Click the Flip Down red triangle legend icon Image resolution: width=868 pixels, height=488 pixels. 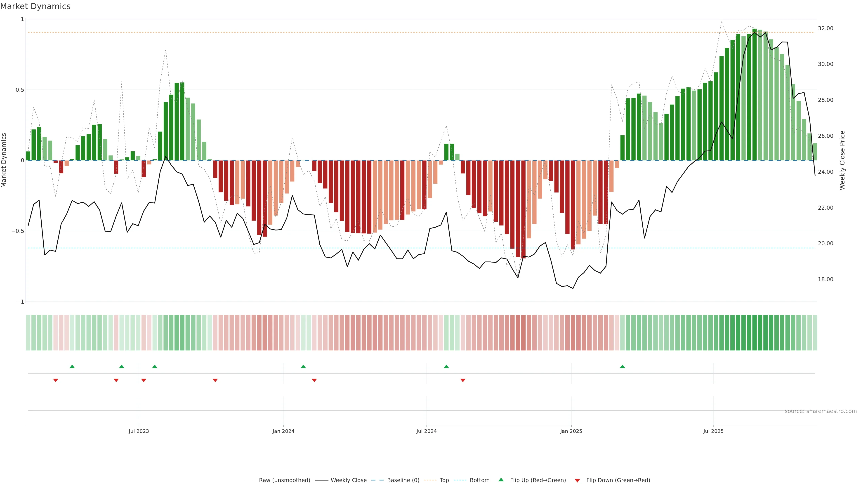[577, 481]
